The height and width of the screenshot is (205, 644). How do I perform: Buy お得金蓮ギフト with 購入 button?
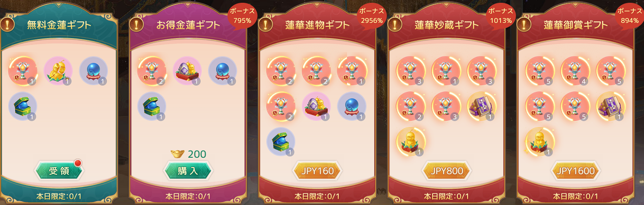188,170
